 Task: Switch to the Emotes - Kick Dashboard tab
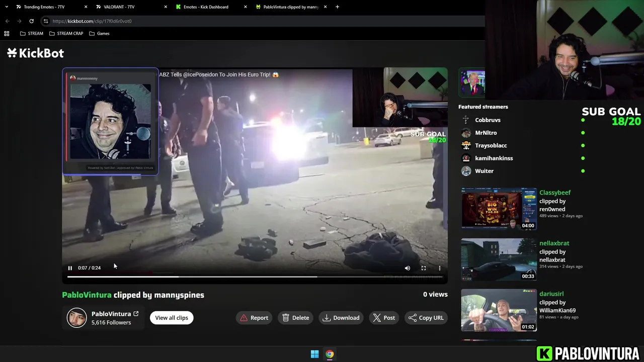pos(206,7)
